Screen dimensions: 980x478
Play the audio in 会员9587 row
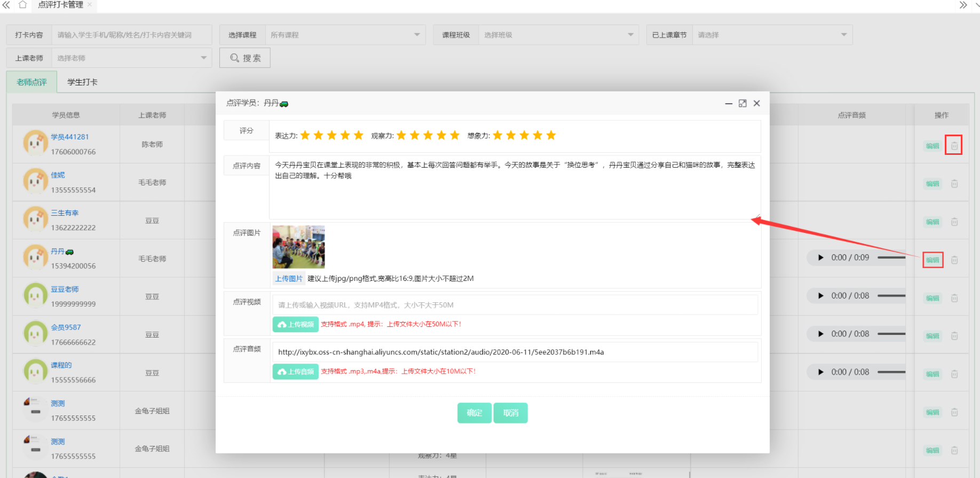[x=820, y=334]
